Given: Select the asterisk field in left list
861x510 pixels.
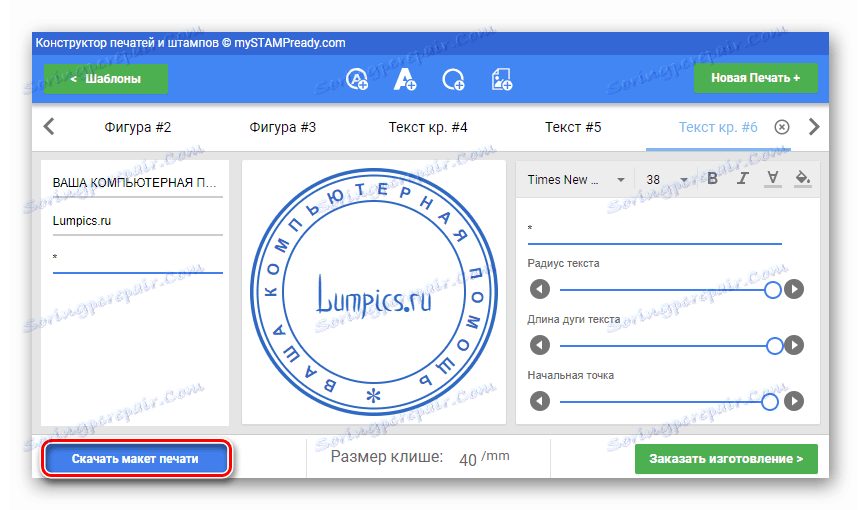Looking at the screenshot, I should 137,259.
